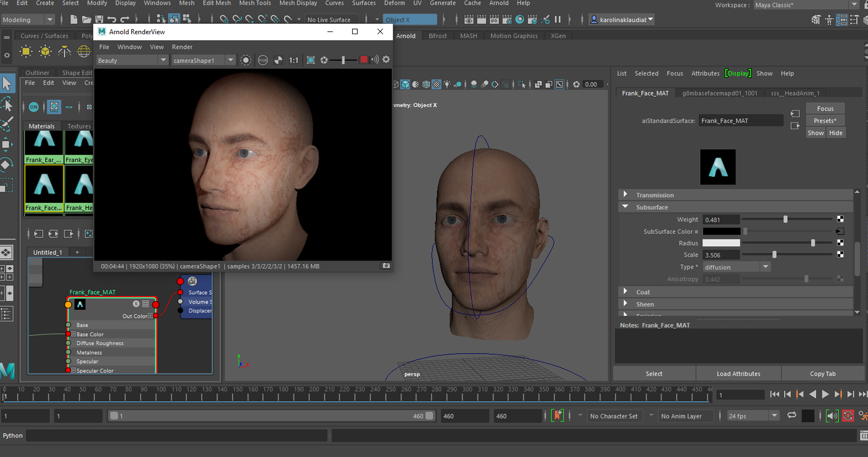Open the Textures tab in Hypershade
The width and height of the screenshot is (868, 457).
79,126
